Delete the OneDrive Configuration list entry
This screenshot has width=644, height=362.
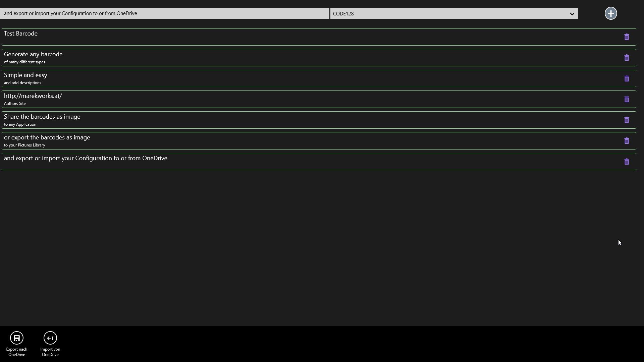click(626, 162)
